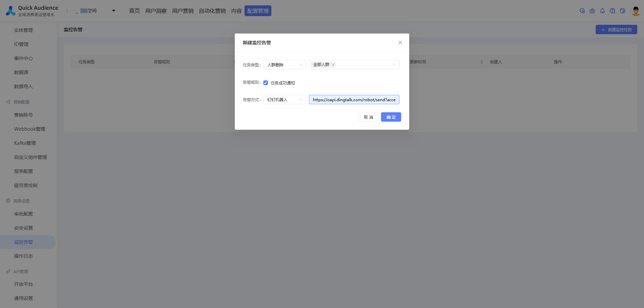Open 实体管理 in the sidebar
Screen dimensions: 644x308
tap(23, 30)
